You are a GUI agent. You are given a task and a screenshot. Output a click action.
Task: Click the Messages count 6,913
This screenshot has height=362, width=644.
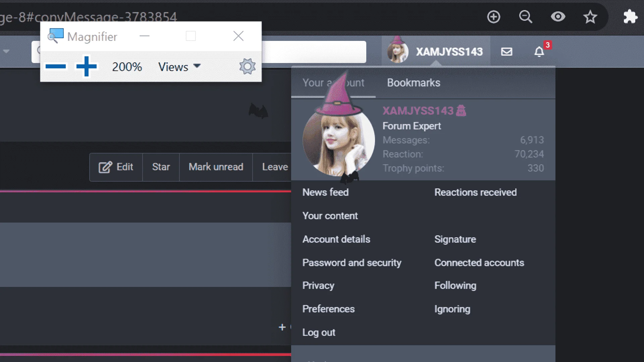532,140
